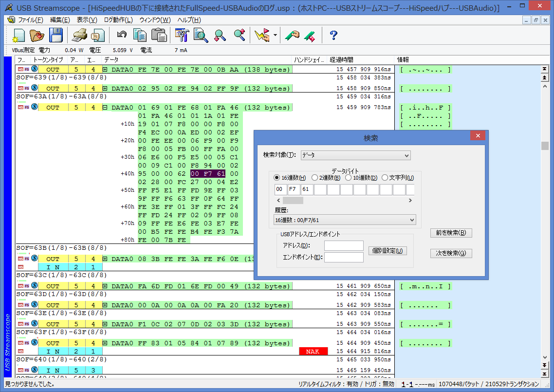The height and width of the screenshot is (392, 554).
Task: Click the Find magnifier-on-page icon
Action: (201, 36)
